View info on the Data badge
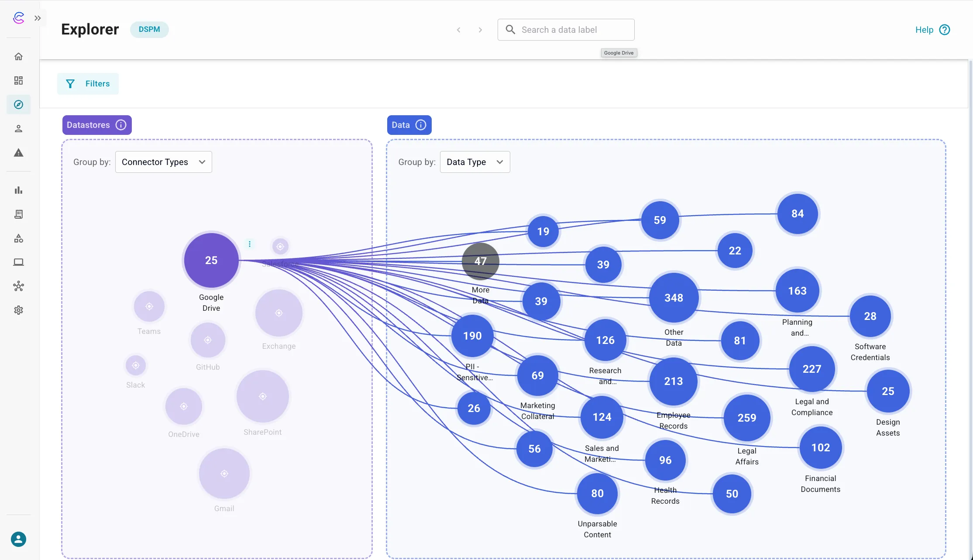 420,125
